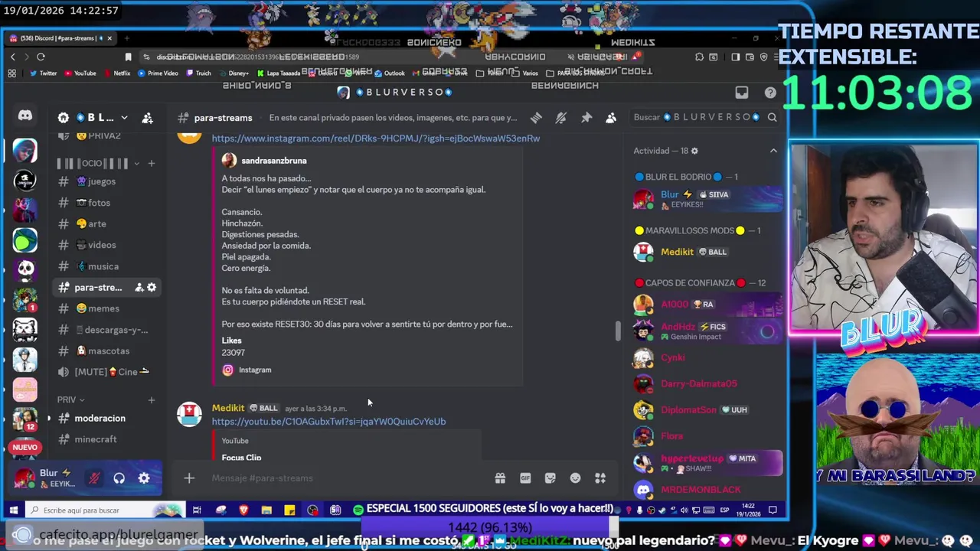Screen dimensions: 980x551
Task: Hide the member list icon
Action: pyautogui.click(x=611, y=118)
